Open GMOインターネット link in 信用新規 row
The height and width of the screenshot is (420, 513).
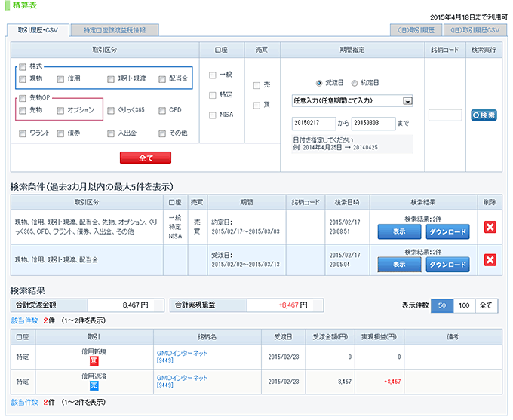[183, 353]
